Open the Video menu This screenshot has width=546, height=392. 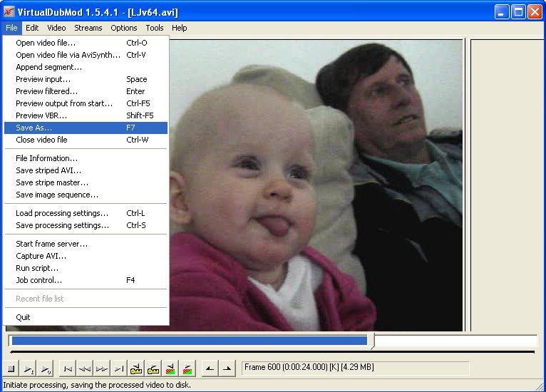point(56,28)
